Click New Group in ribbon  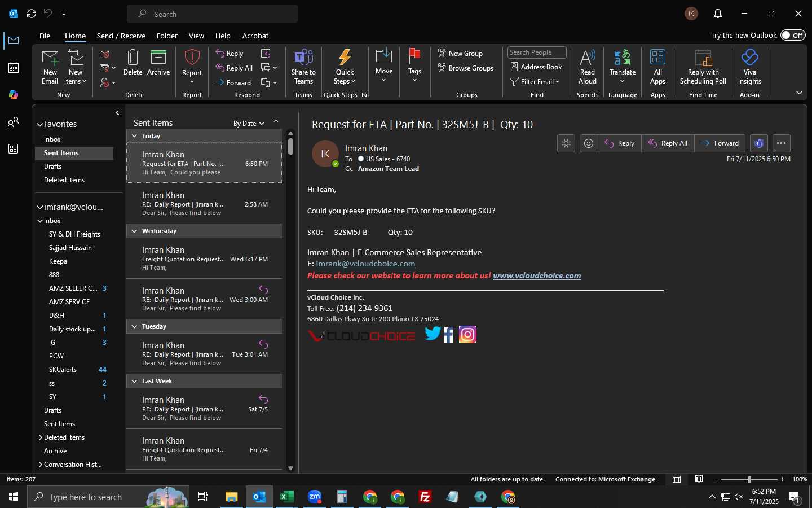(460, 54)
